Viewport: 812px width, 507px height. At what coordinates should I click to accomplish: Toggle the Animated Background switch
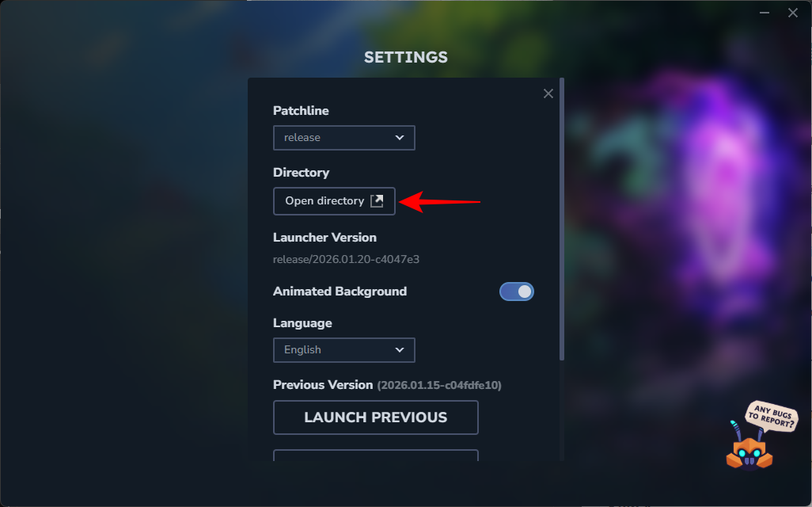point(516,292)
